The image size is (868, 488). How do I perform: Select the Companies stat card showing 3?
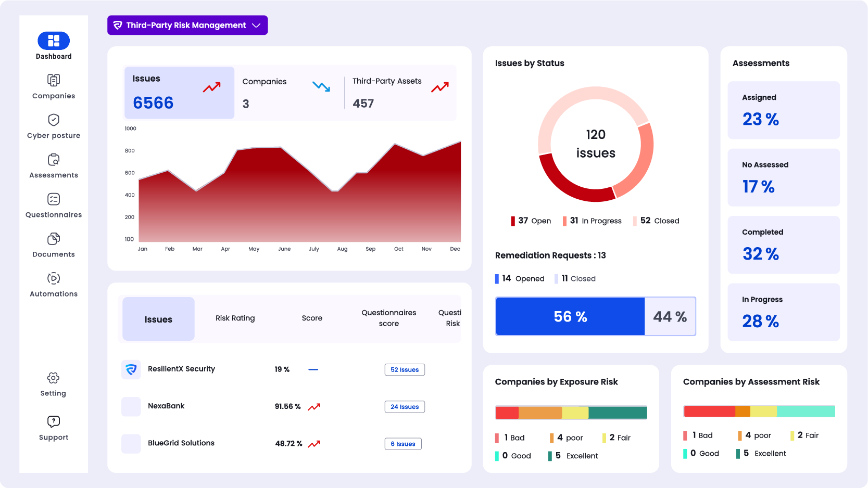pyautogui.click(x=288, y=93)
